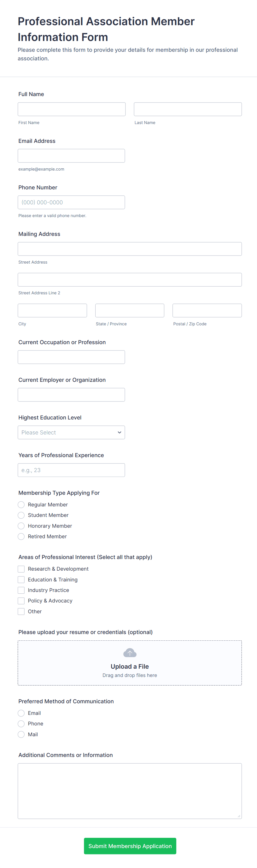Viewport: 257px width, 868px height.
Task: Click the education dropdown chevron arrow
Action: 119,432
